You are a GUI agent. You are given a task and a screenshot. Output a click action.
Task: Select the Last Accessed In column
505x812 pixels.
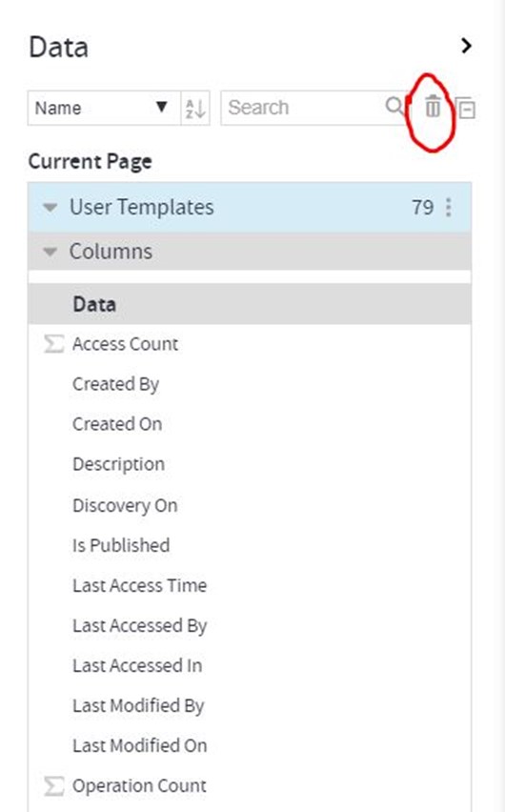coord(137,665)
